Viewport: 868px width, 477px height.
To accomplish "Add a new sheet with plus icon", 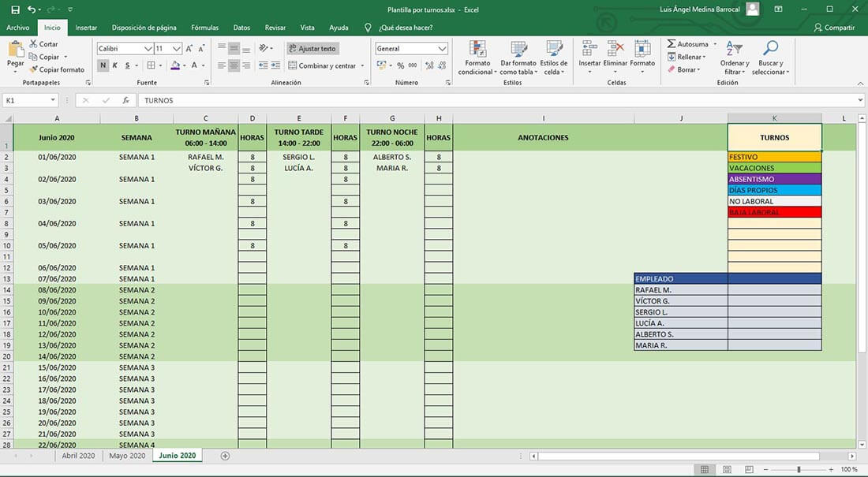I will tap(225, 456).
